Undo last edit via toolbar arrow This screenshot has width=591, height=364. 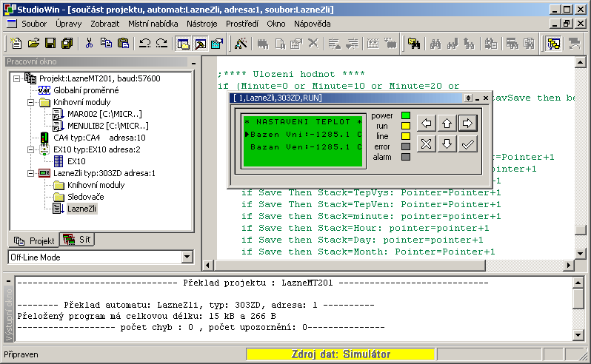coord(144,44)
